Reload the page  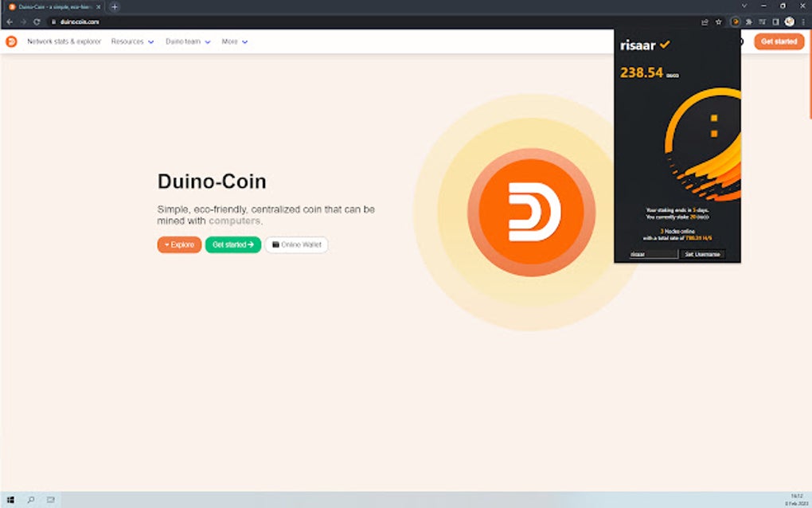click(x=37, y=21)
